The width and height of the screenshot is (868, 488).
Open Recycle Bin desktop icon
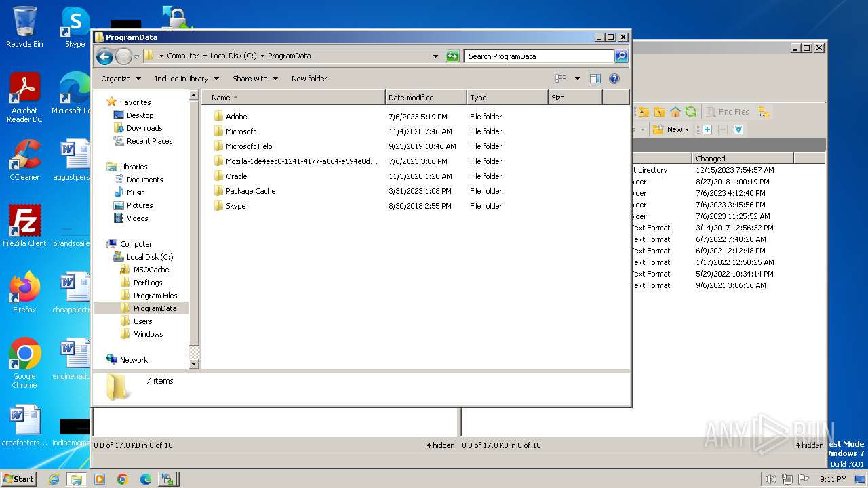(x=24, y=27)
